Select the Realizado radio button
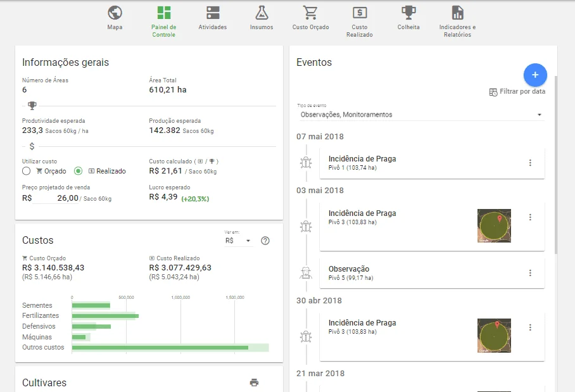 pyautogui.click(x=77, y=171)
